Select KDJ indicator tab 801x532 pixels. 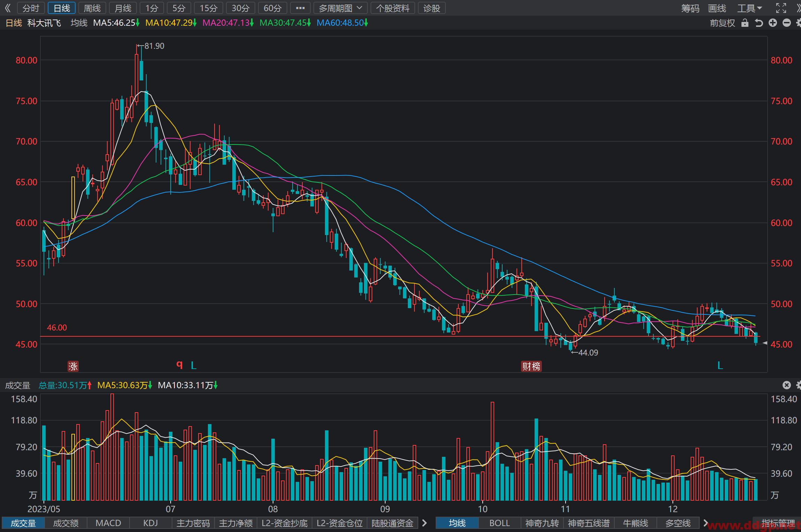[150, 523]
